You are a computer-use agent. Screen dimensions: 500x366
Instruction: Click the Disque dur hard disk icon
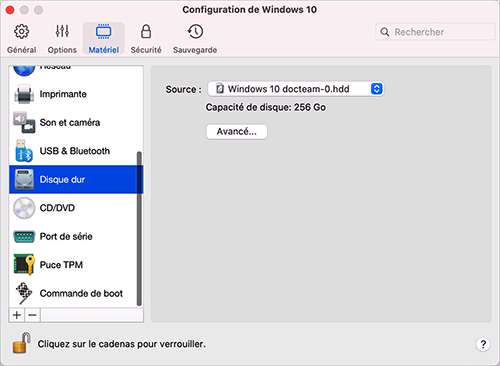24,179
